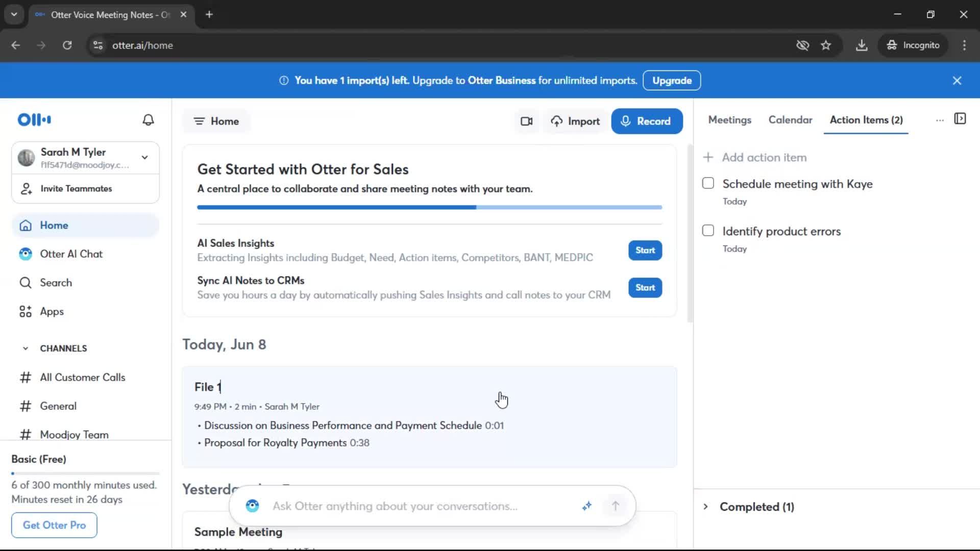Start a recording with the Record button
The width and height of the screenshot is (980, 551).
point(647,121)
